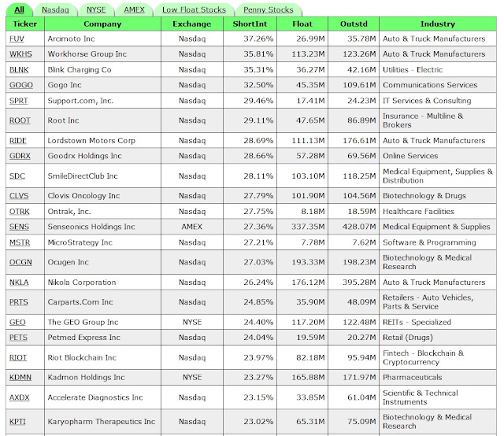Open the ROOT ticker link
Image resolution: width=504 pixels, height=436 pixels.
20,120
